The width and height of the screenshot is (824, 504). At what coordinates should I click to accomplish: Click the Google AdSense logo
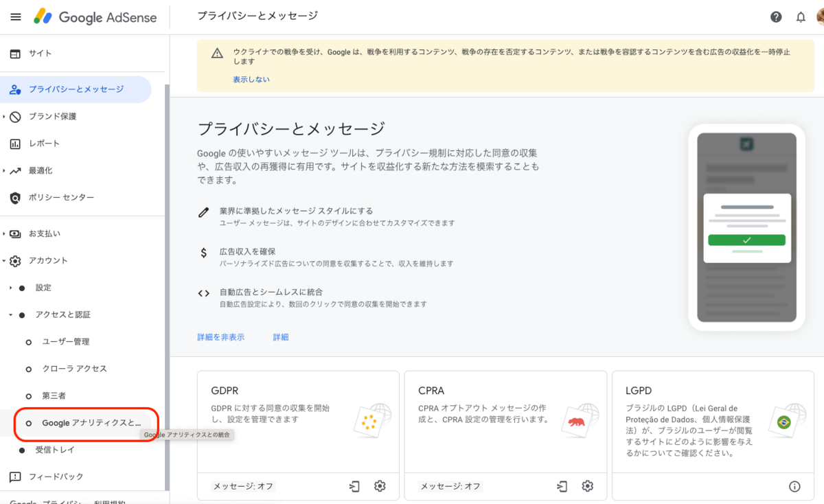coord(95,17)
